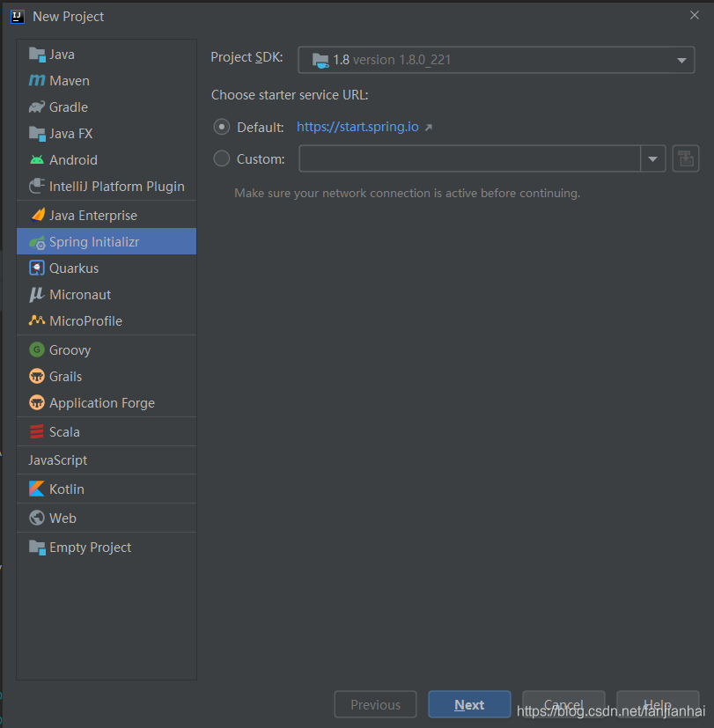Click the red Scala icon
This screenshot has width=714, height=728.
point(37,432)
